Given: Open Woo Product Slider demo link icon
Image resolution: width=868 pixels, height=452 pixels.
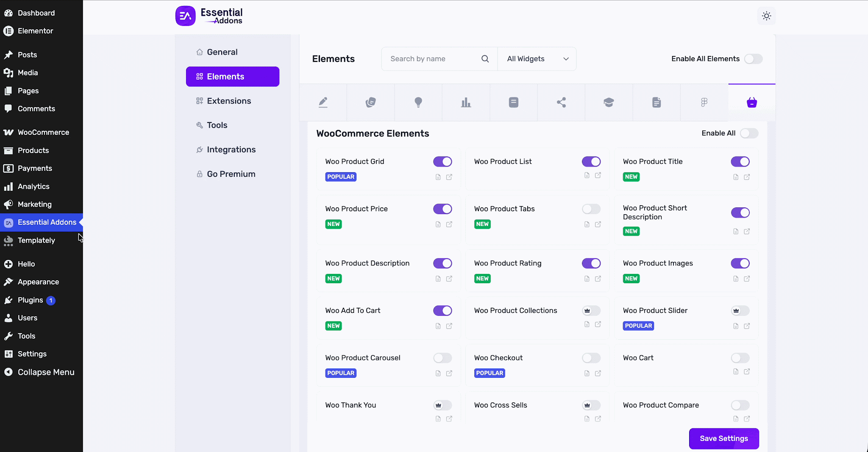Looking at the screenshot, I should click(x=747, y=326).
